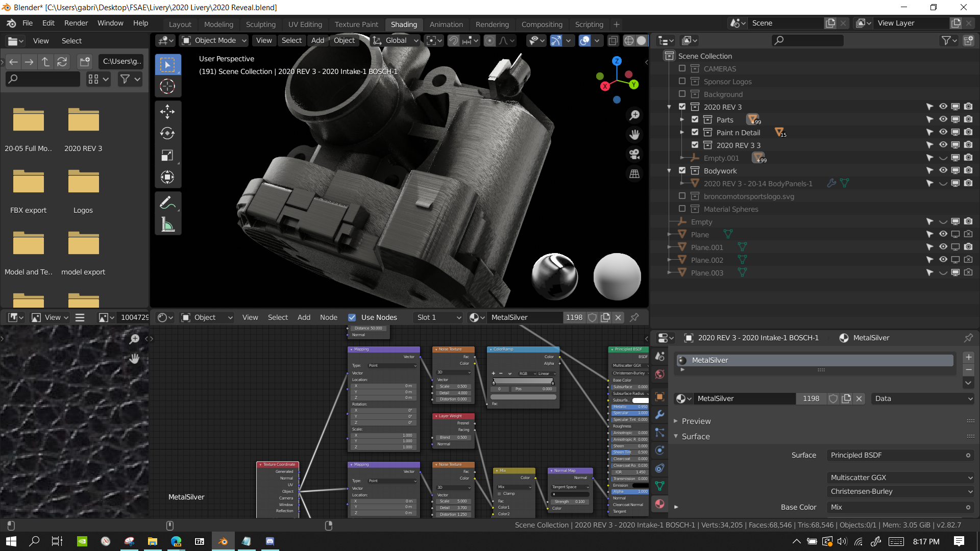Open the Modifier properties wrench tab
Image resolution: width=980 pixels, height=551 pixels.
[x=659, y=415]
